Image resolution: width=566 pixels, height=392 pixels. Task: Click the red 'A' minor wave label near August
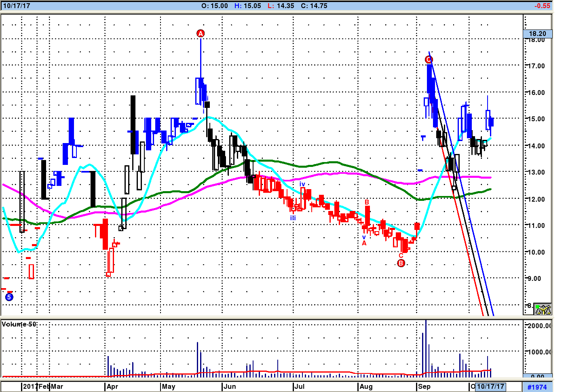click(364, 243)
